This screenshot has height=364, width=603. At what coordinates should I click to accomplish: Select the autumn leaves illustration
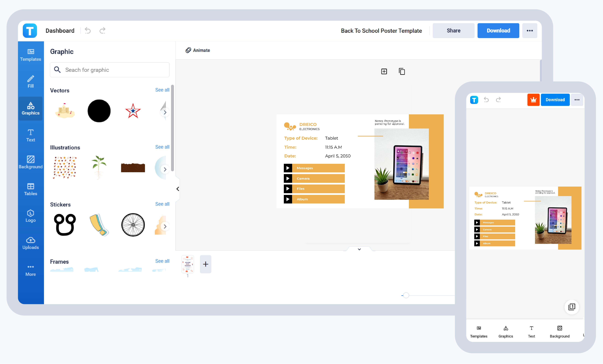[65, 168]
